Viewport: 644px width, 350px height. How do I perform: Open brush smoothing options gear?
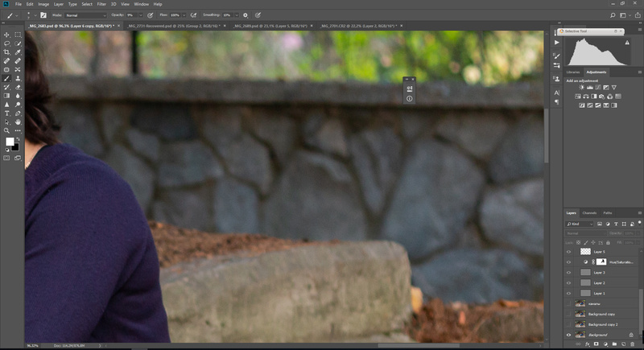point(246,15)
